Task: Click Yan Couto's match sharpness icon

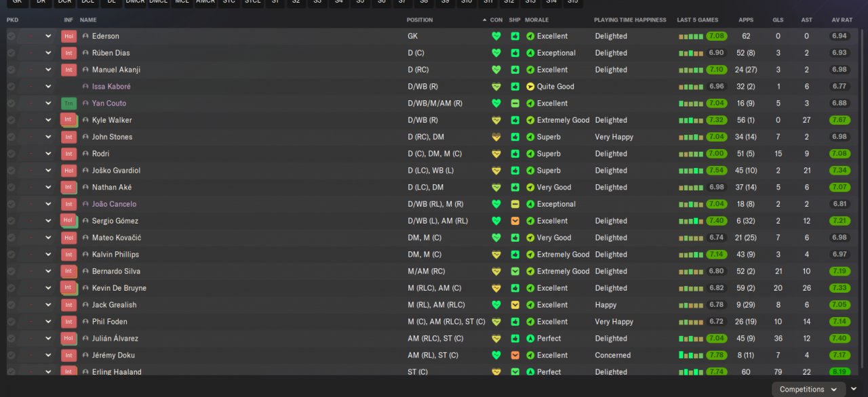Action: (515, 103)
